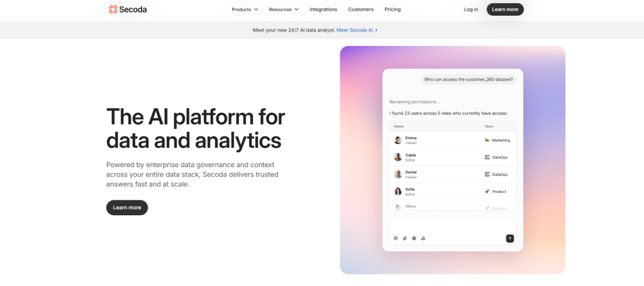Click the Secoda wordmark text
Image resolution: width=644 pixels, height=286 pixels.
coord(133,9)
